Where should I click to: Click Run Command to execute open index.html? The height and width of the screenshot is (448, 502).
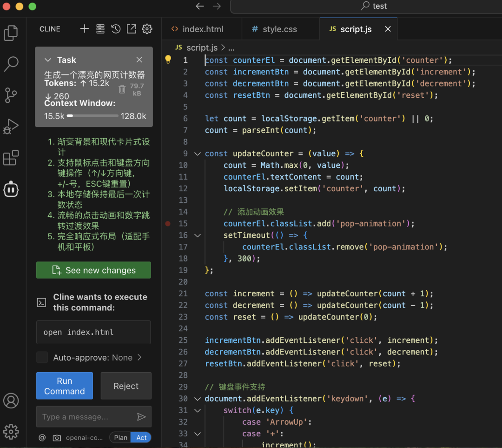point(64,386)
